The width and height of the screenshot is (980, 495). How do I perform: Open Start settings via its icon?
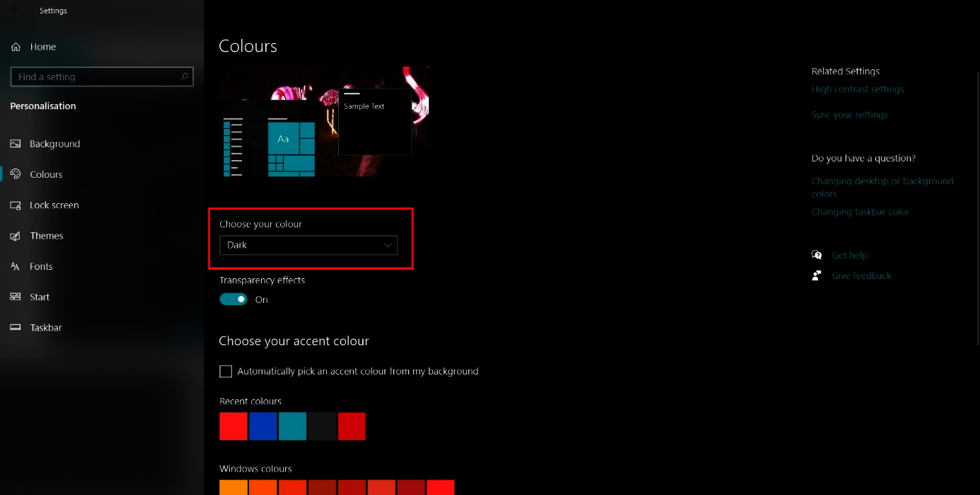[x=16, y=297]
